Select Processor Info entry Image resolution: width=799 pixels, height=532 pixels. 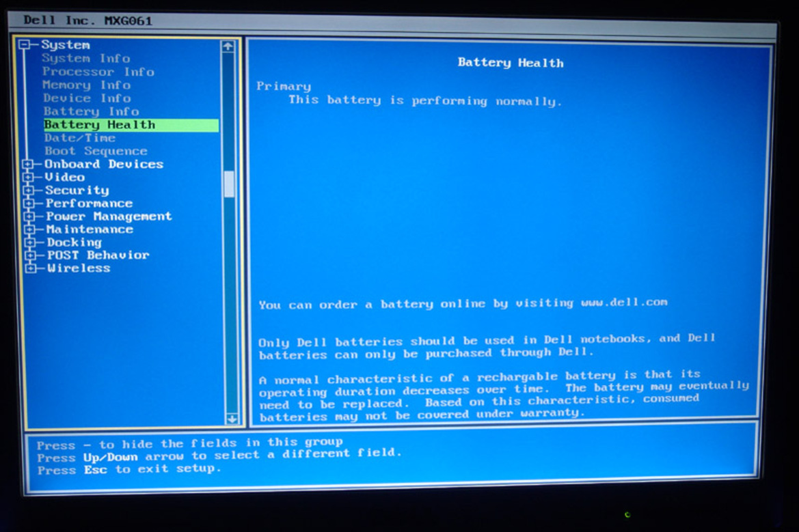click(x=98, y=72)
